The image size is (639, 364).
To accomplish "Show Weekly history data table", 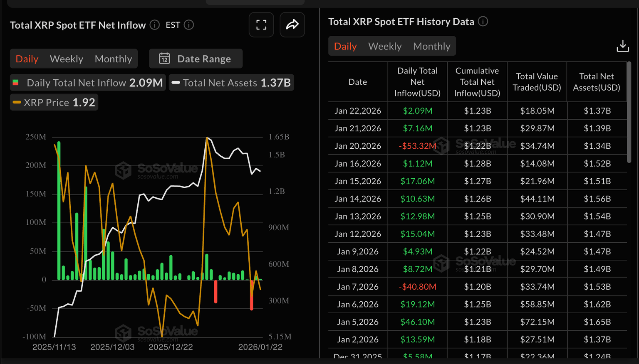I will point(385,46).
